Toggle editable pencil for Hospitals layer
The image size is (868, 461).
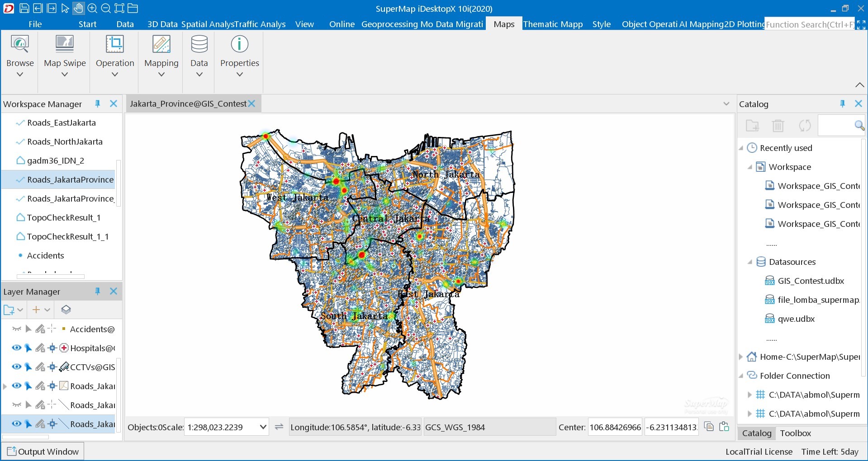tap(40, 348)
